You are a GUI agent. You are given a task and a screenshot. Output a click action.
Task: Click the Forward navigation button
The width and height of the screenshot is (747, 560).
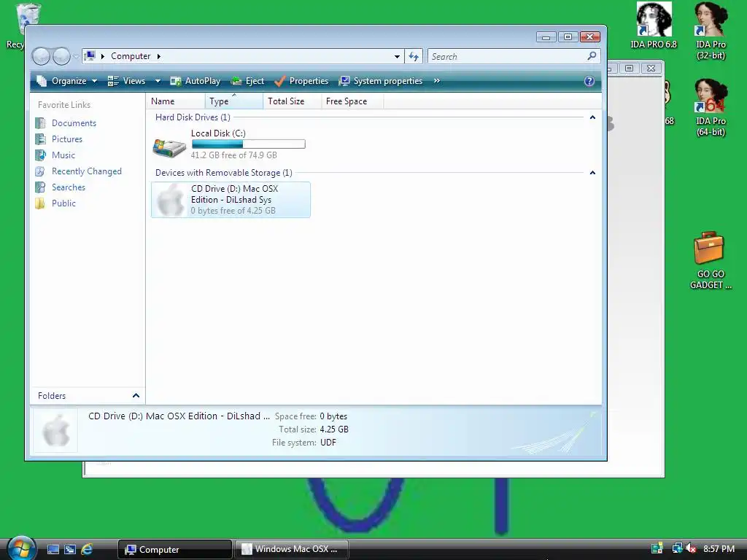tap(61, 57)
